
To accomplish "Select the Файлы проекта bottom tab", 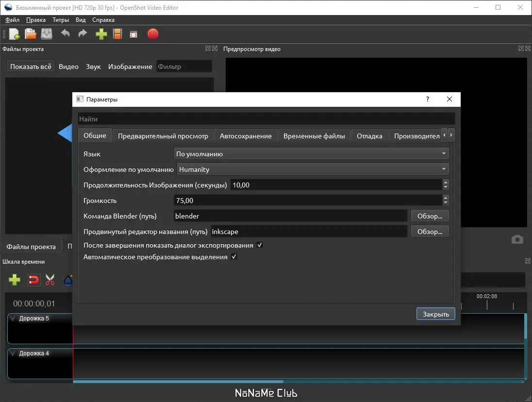I will pos(31,247).
